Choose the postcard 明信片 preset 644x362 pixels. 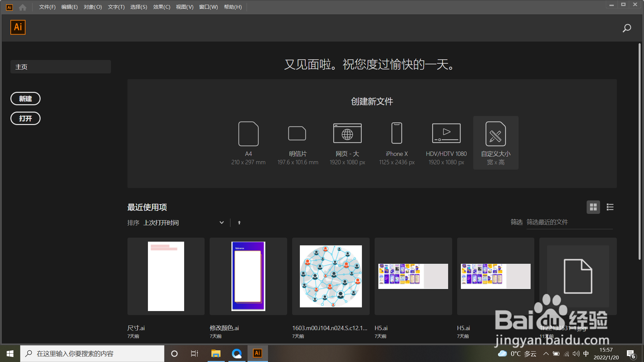click(x=297, y=134)
